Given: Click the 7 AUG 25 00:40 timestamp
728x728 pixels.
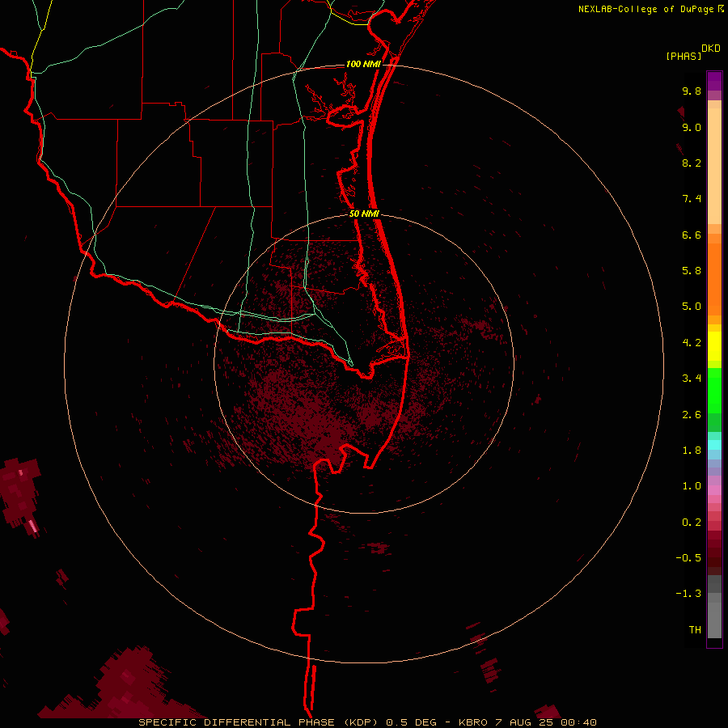Looking at the screenshot, I should [547, 722].
